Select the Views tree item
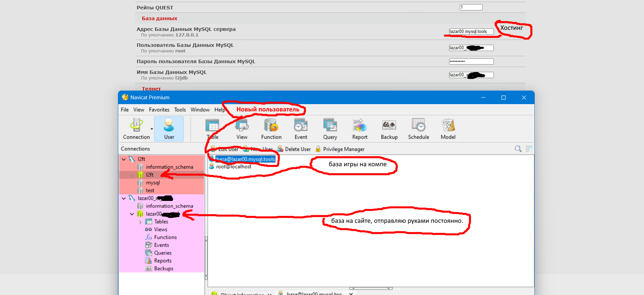 [161, 229]
